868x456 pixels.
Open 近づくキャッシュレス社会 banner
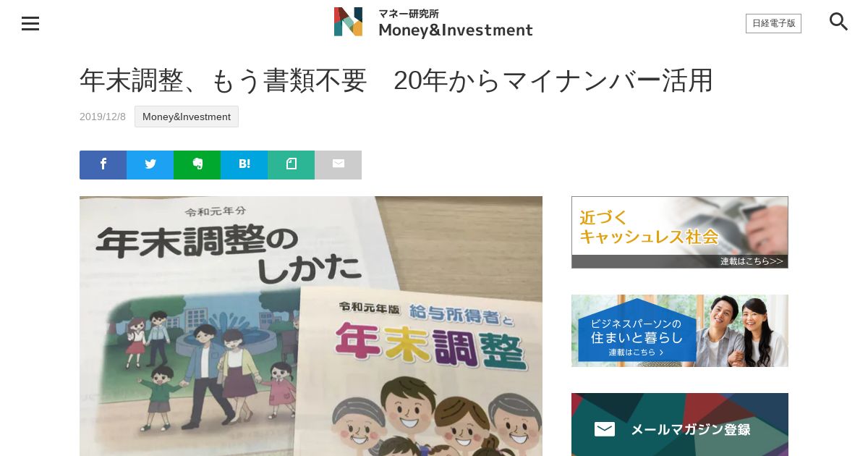tap(680, 232)
